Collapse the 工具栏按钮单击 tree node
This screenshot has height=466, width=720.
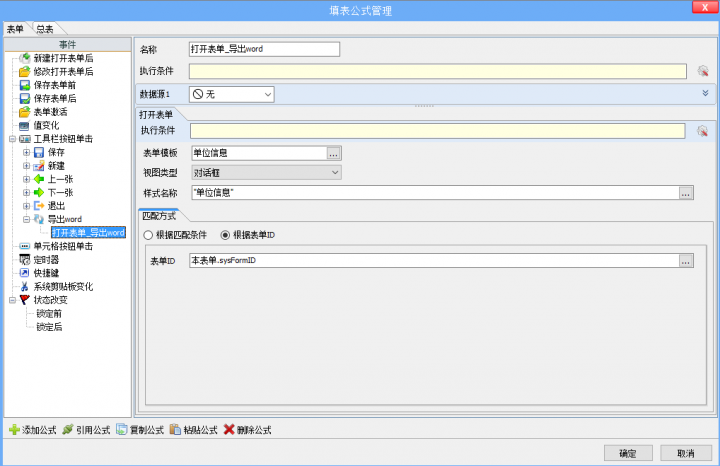click(x=12, y=139)
